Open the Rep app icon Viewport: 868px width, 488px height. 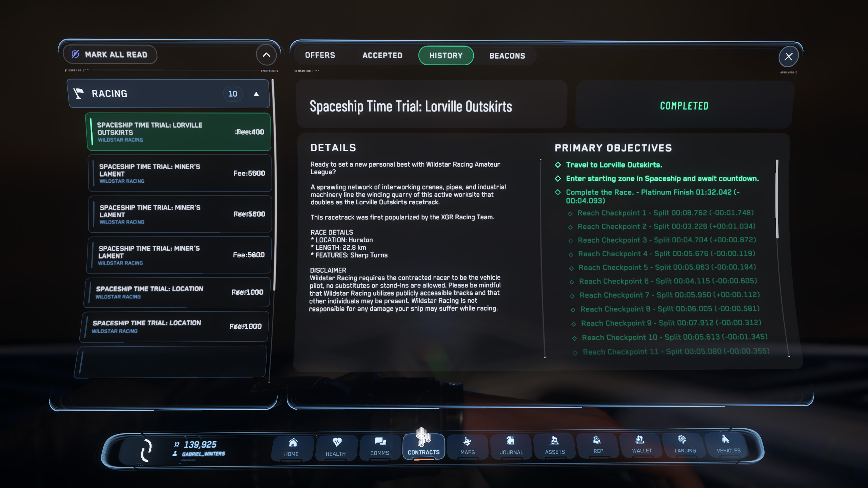(x=598, y=445)
